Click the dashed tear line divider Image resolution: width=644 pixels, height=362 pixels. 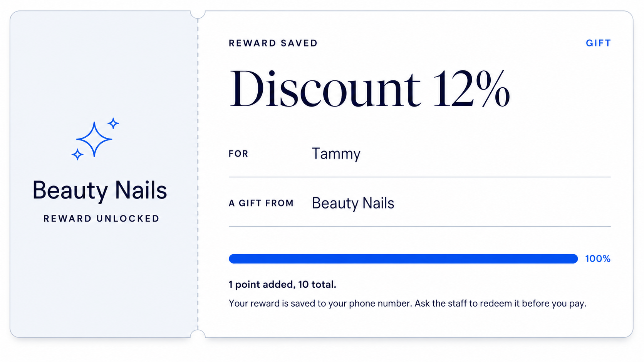(x=198, y=174)
